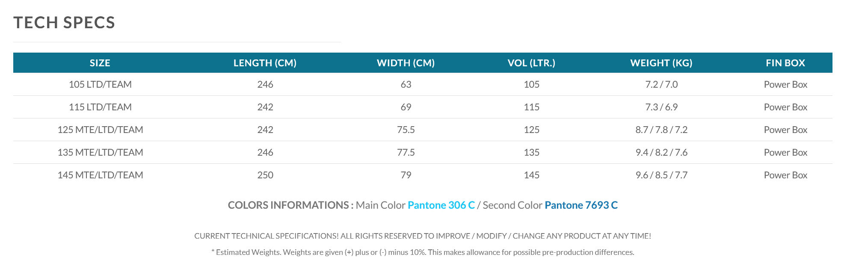Select the 135 MTE/LTD/TEAM size row
This screenshot has width=868, height=272.
[x=423, y=152]
